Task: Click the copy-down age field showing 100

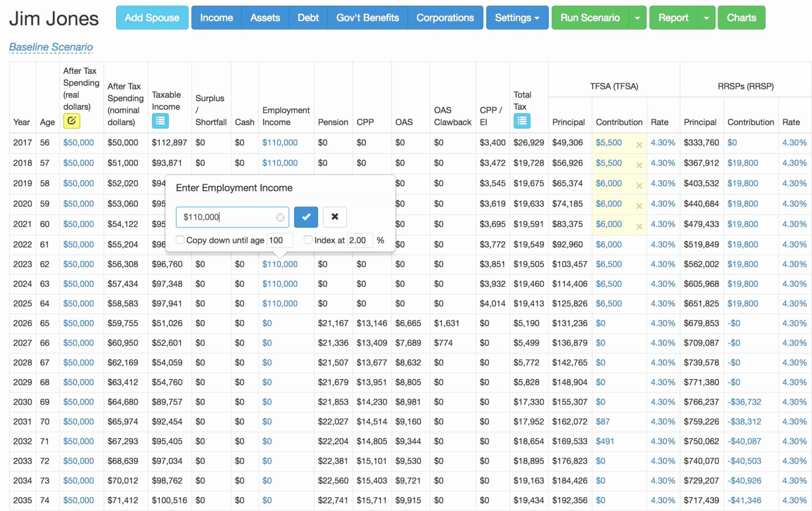Action: pos(279,240)
